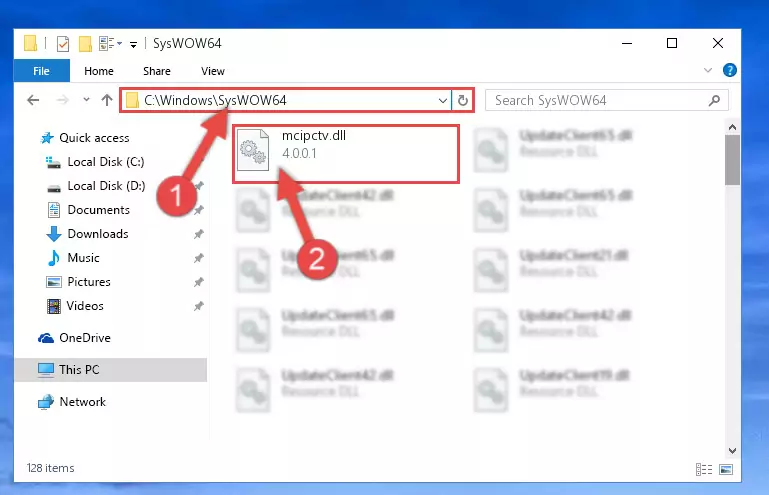
Task: Select This PC in navigation pane
Action: click(111, 370)
